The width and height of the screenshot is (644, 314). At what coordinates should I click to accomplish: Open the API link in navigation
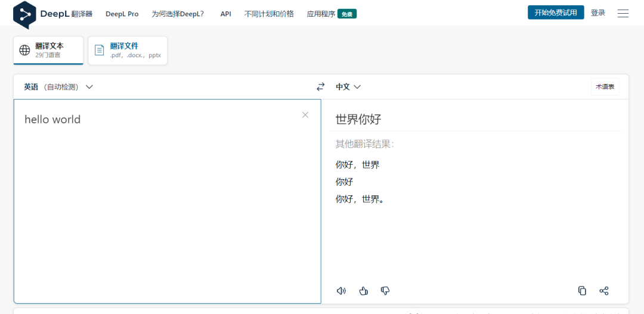tap(225, 14)
